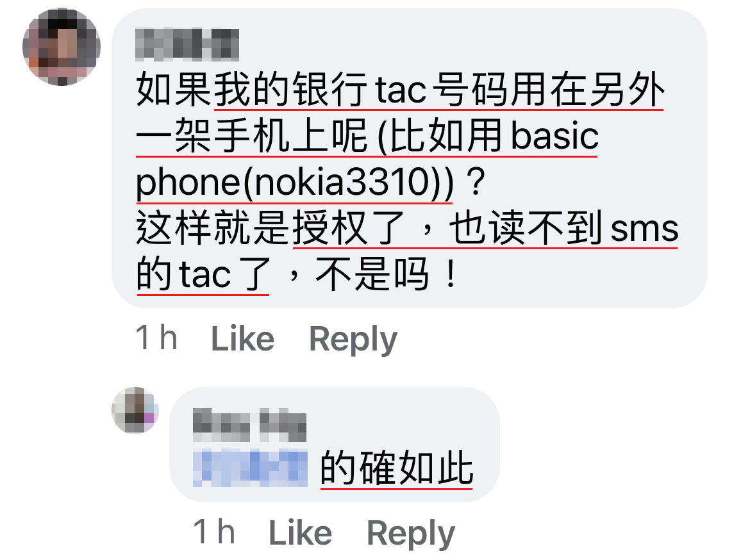Image resolution: width=750 pixels, height=560 pixels.
Task: Click the 的確如此 reply text
Action: [397, 468]
